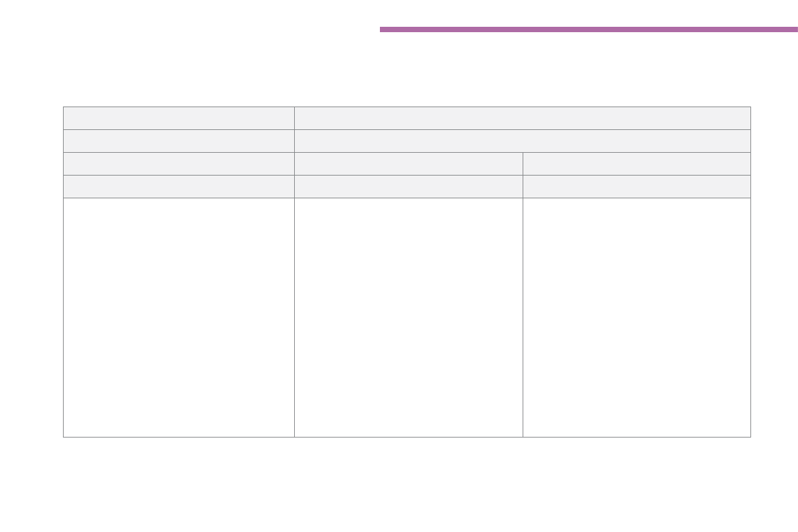Select the third gray row's middle cell

pos(408,163)
